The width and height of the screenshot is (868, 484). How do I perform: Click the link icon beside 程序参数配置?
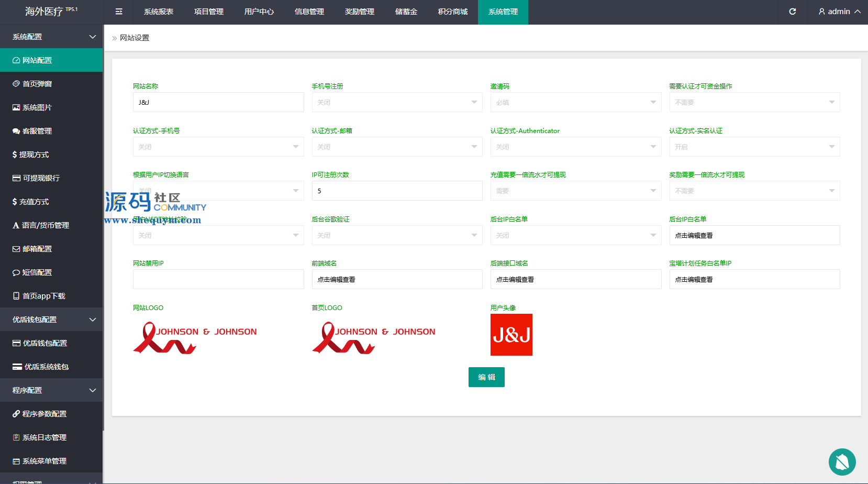click(x=16, y=414)
